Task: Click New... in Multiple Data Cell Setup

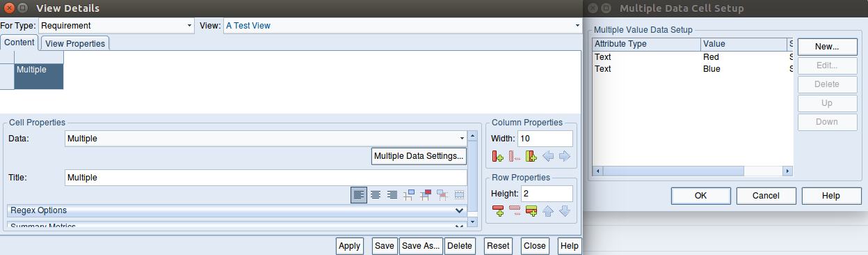Action: click(827, 47)
